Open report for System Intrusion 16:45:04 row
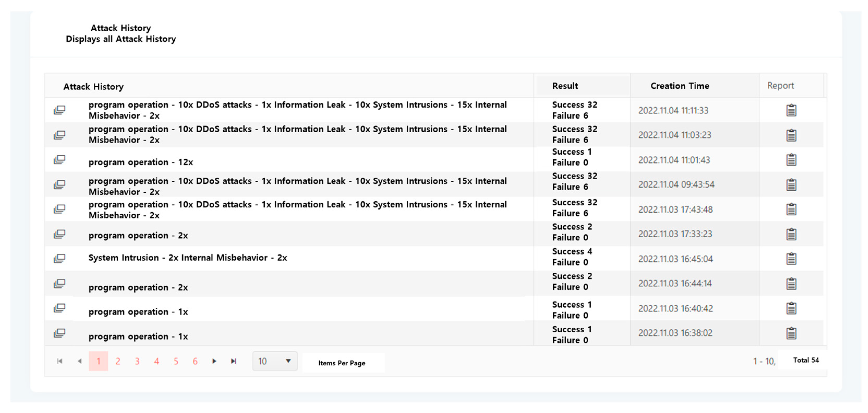 point(791,259)
